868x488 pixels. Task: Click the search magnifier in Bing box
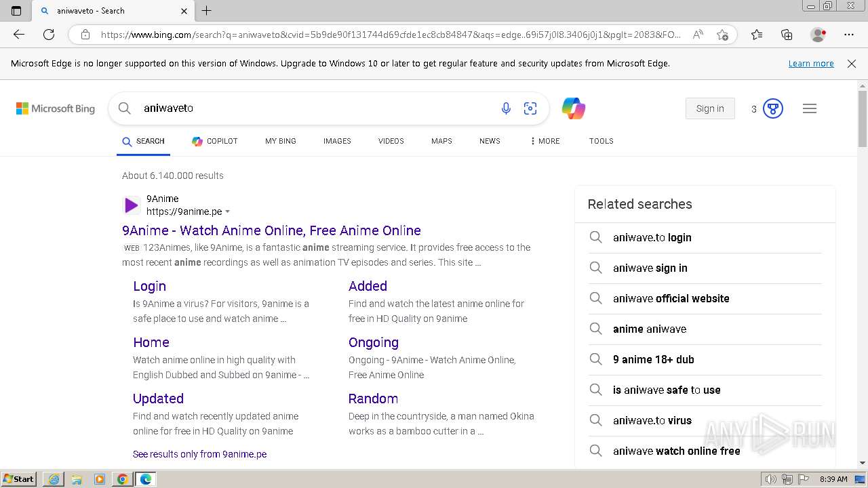(124, 108)
